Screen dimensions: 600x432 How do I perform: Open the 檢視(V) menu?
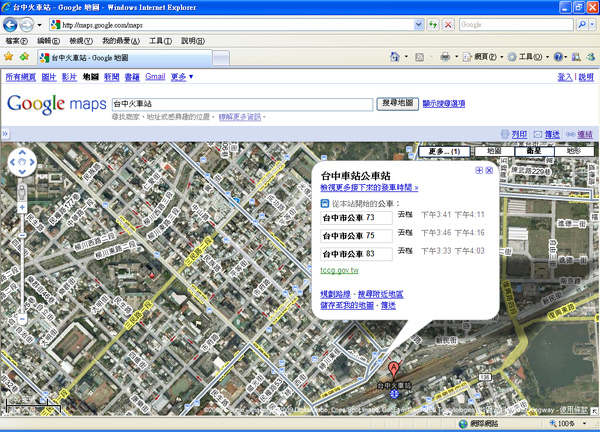tap(81, 41)
